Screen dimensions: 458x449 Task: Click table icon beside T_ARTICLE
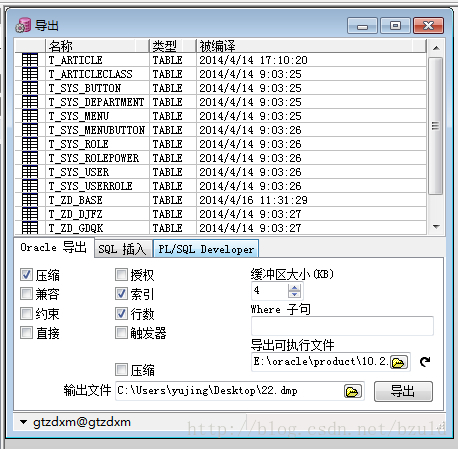(30, 60)
